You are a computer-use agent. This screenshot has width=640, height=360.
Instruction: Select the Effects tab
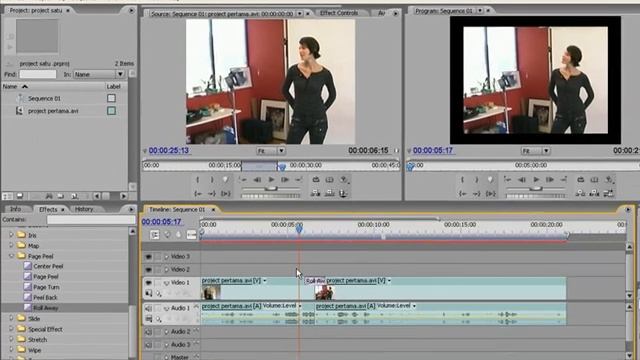[48, 209]
